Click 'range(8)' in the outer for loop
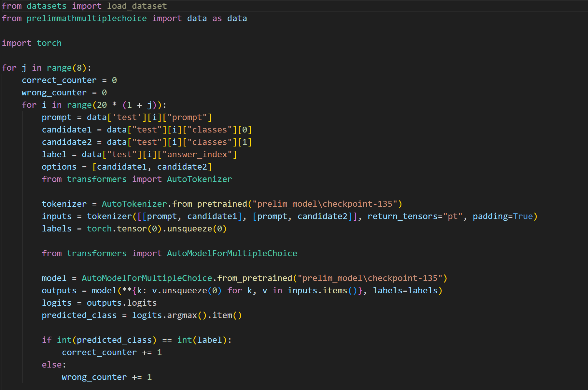 pyautogui.click(x=67, y=68)
